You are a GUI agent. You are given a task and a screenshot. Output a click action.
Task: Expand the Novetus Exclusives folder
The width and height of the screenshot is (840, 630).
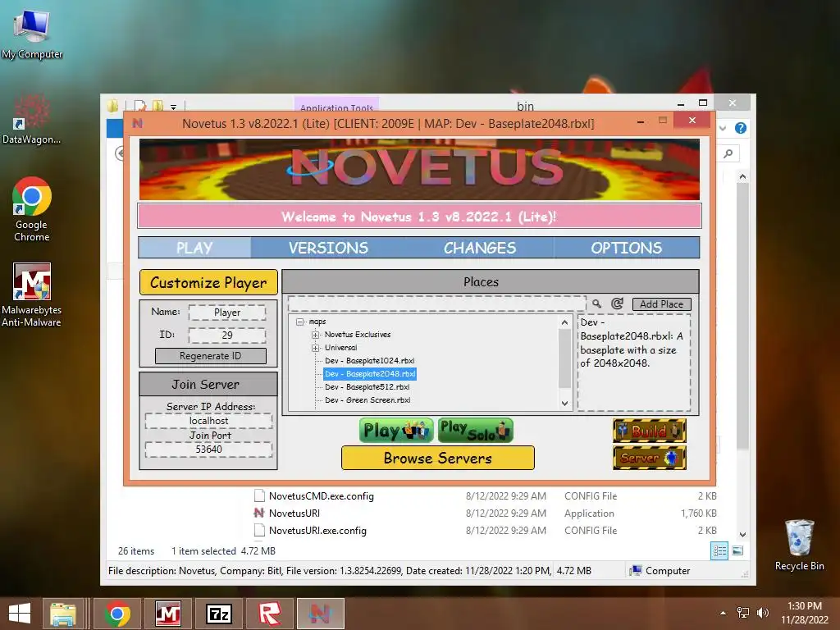point(316,335)
